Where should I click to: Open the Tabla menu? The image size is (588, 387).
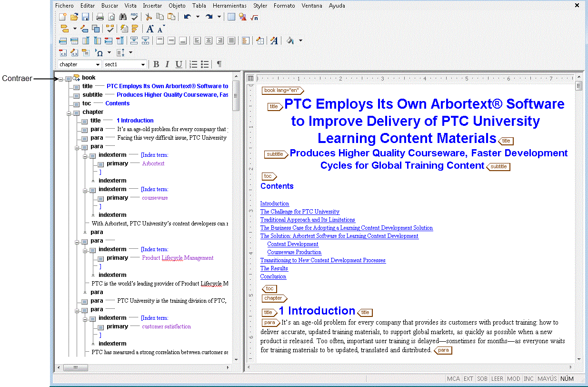(x=199, y=6)
